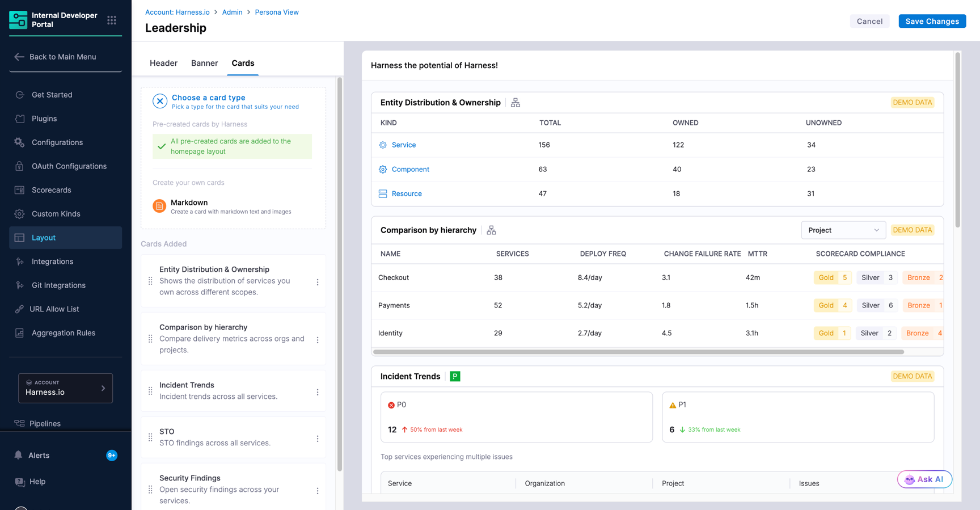
Task: Expand the Harness.io account selector
Action: (66, 388)
